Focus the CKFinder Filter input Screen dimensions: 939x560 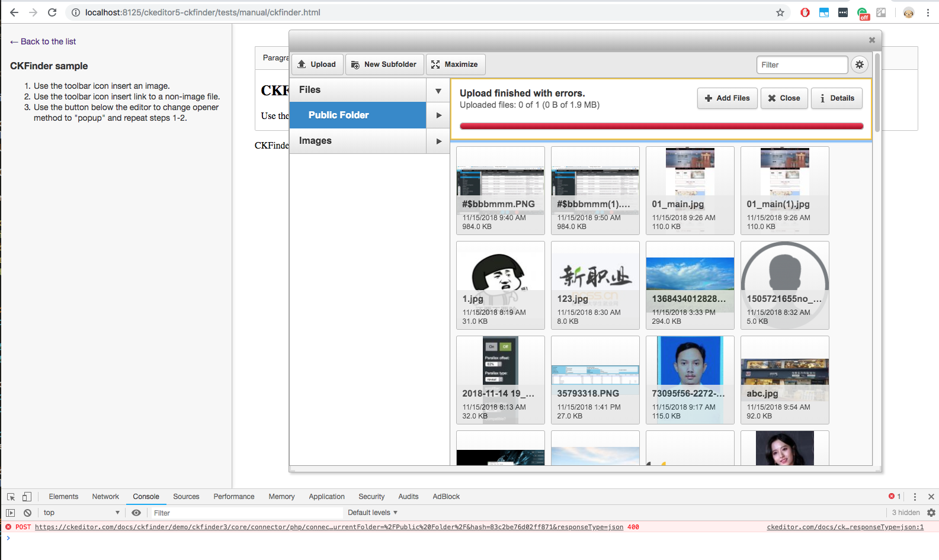point(802,65)
